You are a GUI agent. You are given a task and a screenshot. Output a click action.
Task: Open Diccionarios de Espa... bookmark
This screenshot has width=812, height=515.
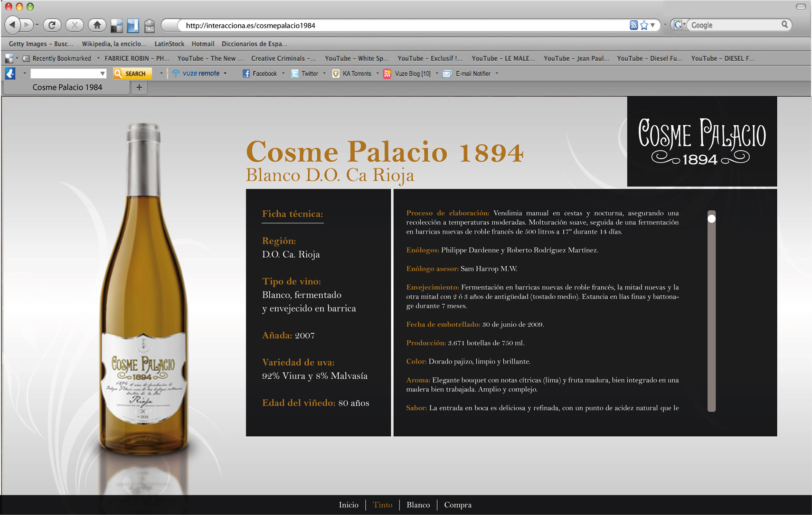(254, 44)
